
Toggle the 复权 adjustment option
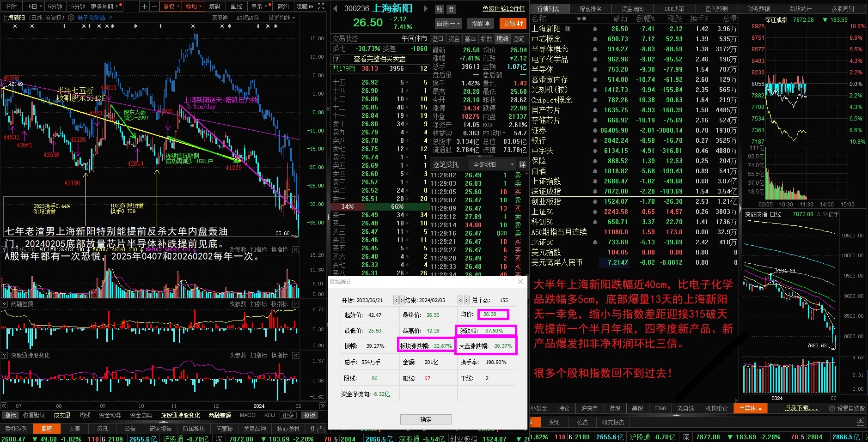(x=171, y=6)
